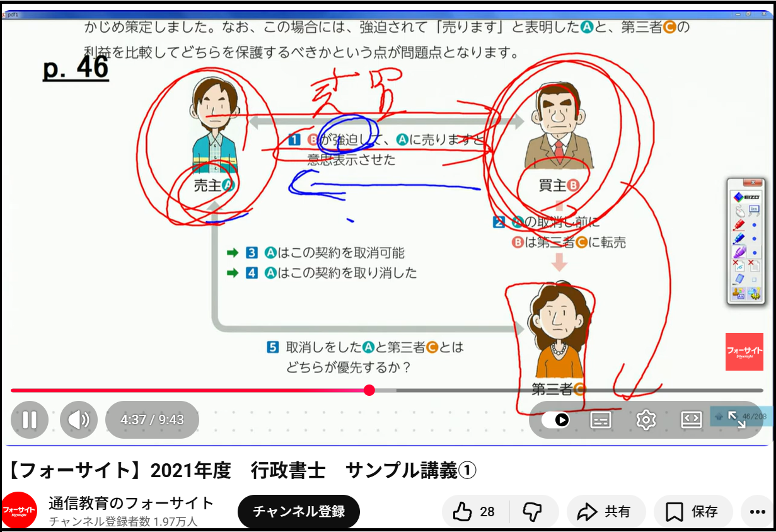This screenshot has width=776, height=532.
Task: Mute the video volume
Action: click(79, 419)
